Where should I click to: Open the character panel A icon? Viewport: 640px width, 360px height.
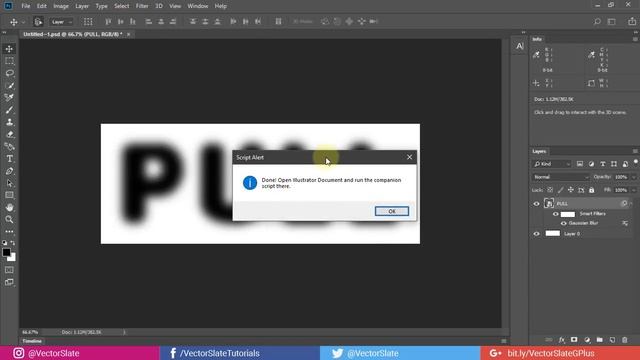pyautogui.click(x=519, y=47)
